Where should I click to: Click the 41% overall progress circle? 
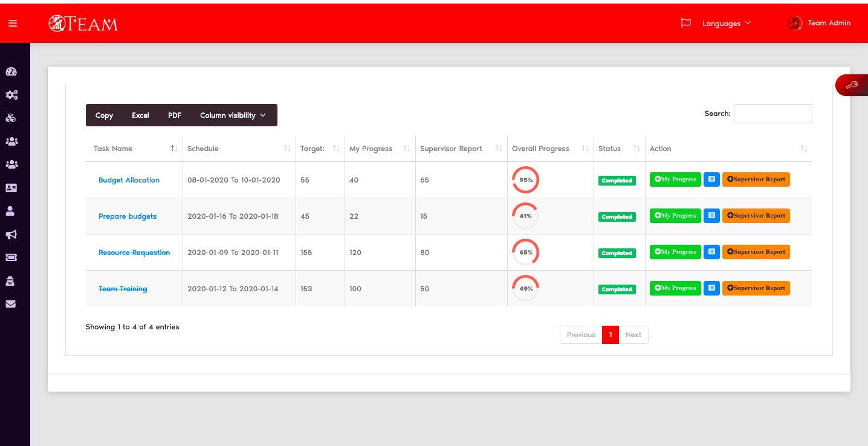pos(525,216)
